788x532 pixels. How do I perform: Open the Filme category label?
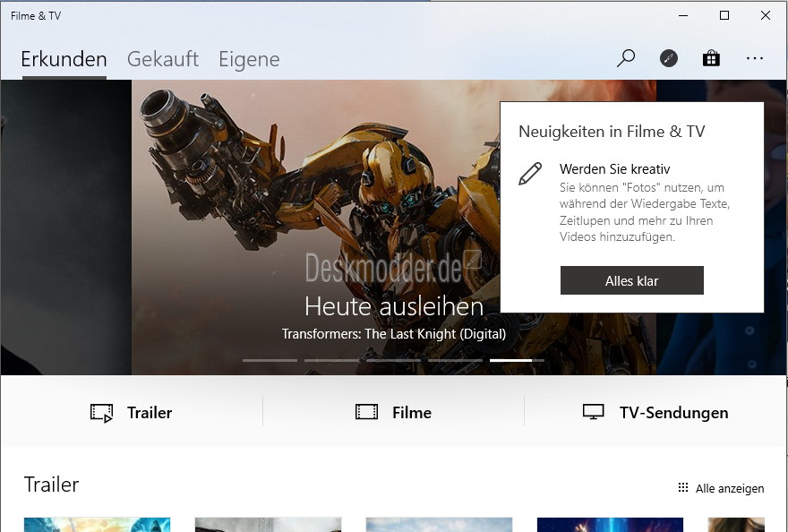(x=412, y=413)
